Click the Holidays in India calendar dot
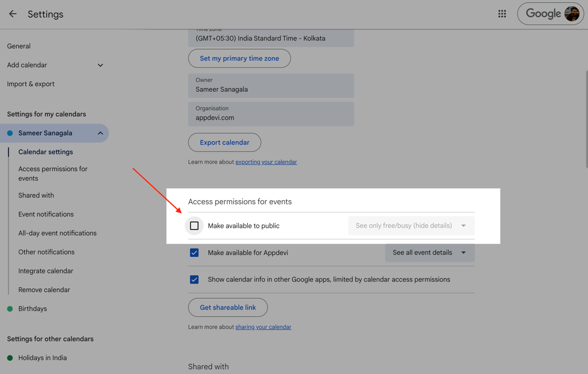The width and height of the screenshot is (588, 374). (10, 358)
